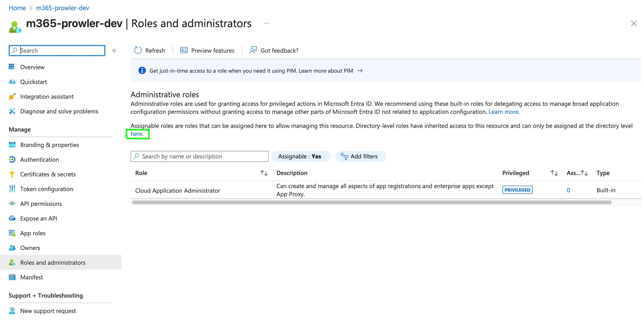644x327 pixels.
Task: Click the API permissions icon
Action: pyautogui.click(x=12, y=204)
